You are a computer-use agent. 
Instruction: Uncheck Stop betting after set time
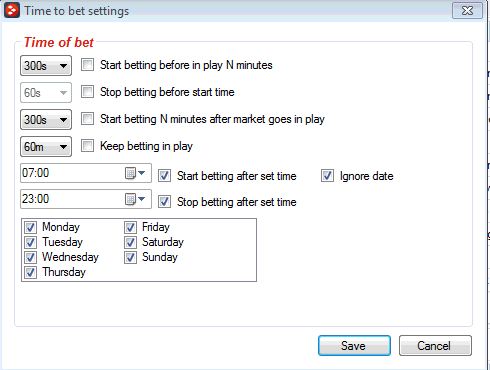coord(164,202)
